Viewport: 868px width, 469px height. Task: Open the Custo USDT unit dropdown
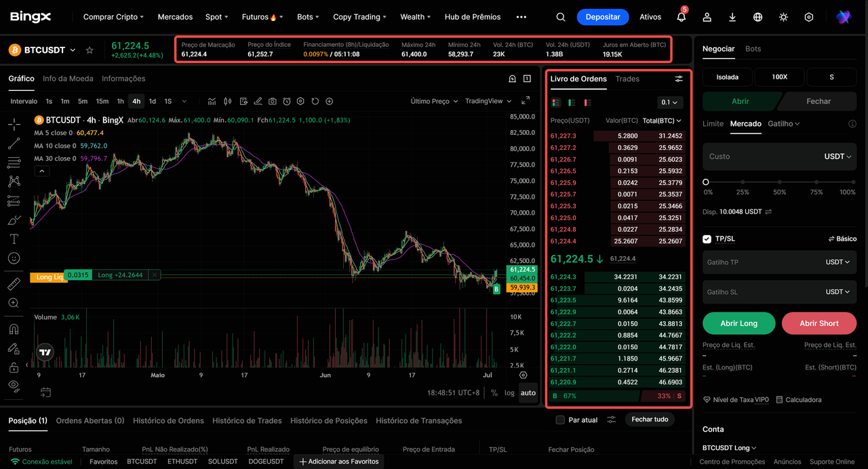pyautogui.click(x=837, y=157)
